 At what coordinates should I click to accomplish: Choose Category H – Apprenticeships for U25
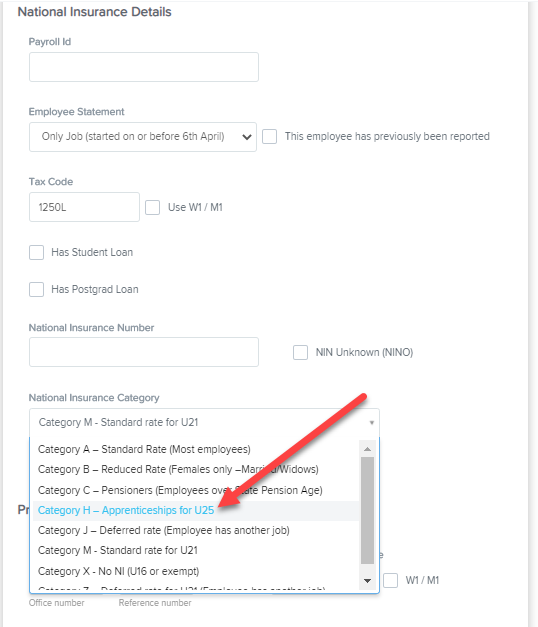coord(196,511)
